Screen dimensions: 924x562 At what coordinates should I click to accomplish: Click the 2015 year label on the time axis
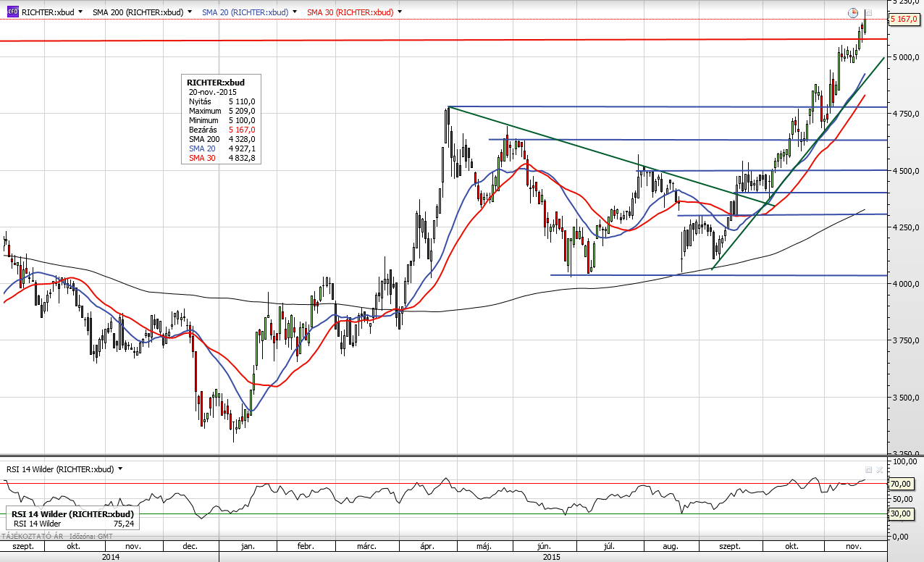click(552, 557)
